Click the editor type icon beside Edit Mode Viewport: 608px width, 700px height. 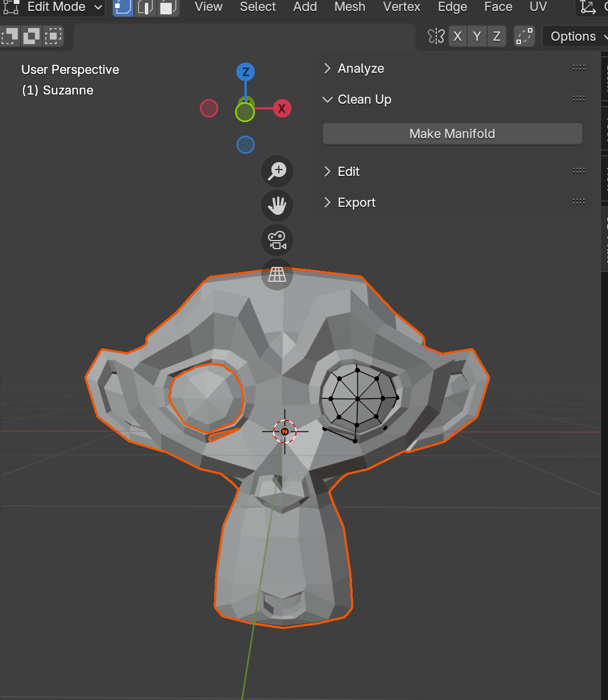point(11,7)
